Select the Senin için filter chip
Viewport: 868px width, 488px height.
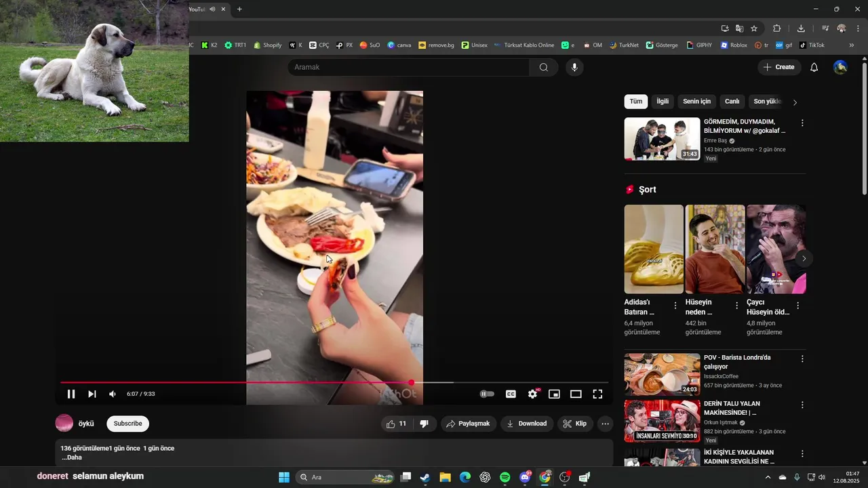click(x=696, y=102)
